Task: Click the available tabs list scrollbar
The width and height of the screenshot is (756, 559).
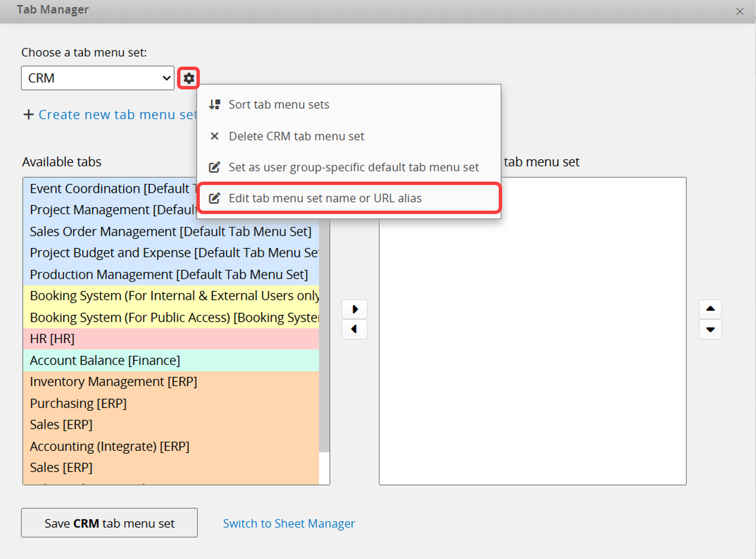Action: pyautogui.click(x=324, y=342)
